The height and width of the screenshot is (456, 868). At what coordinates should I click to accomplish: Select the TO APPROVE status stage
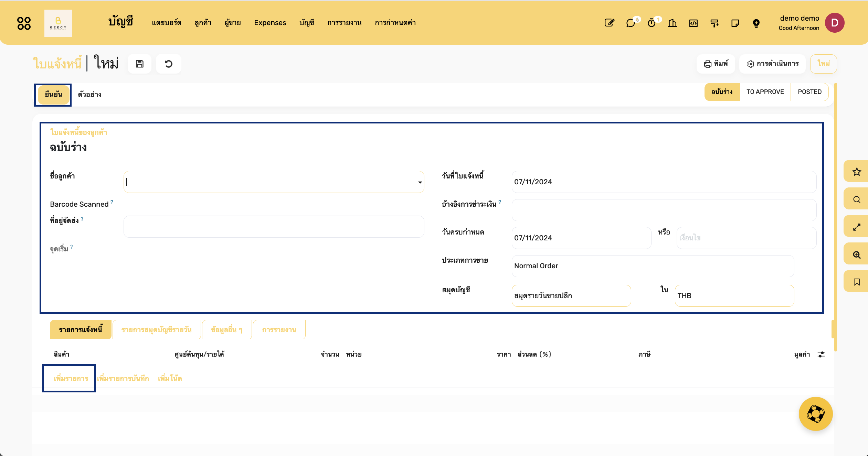click(765, 92)
